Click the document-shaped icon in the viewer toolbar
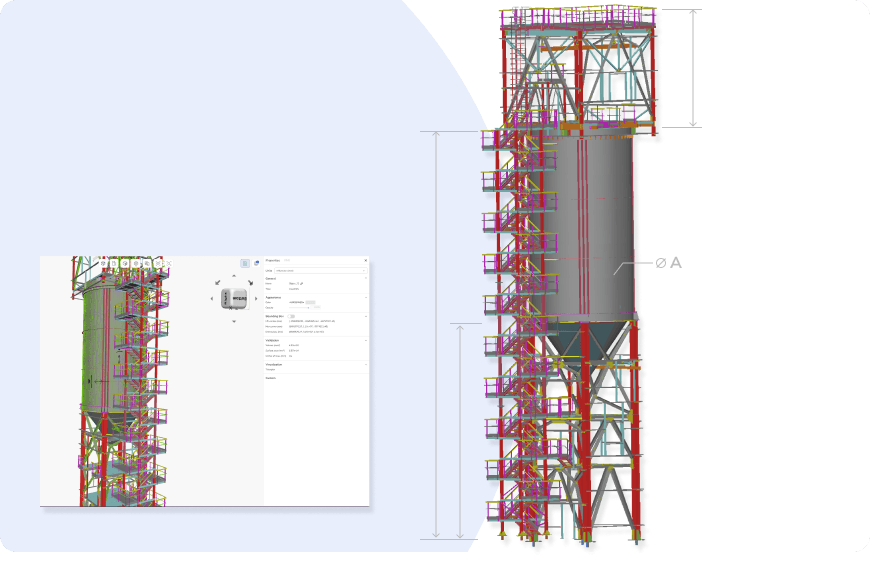 (114, 263)
